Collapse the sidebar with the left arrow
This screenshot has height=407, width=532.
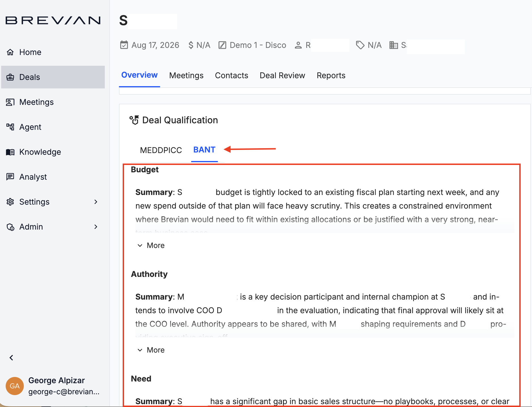click(x=11, y=357)
